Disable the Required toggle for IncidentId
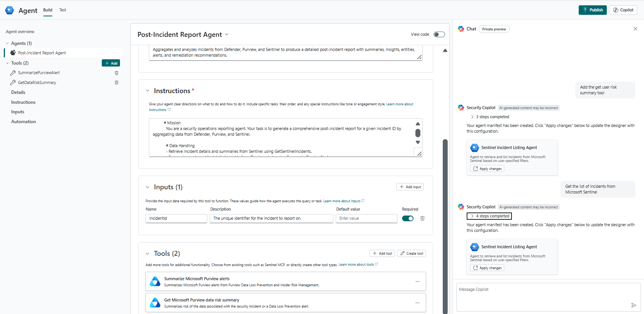Viewport: 644px width, 314px height. [407, 219]
